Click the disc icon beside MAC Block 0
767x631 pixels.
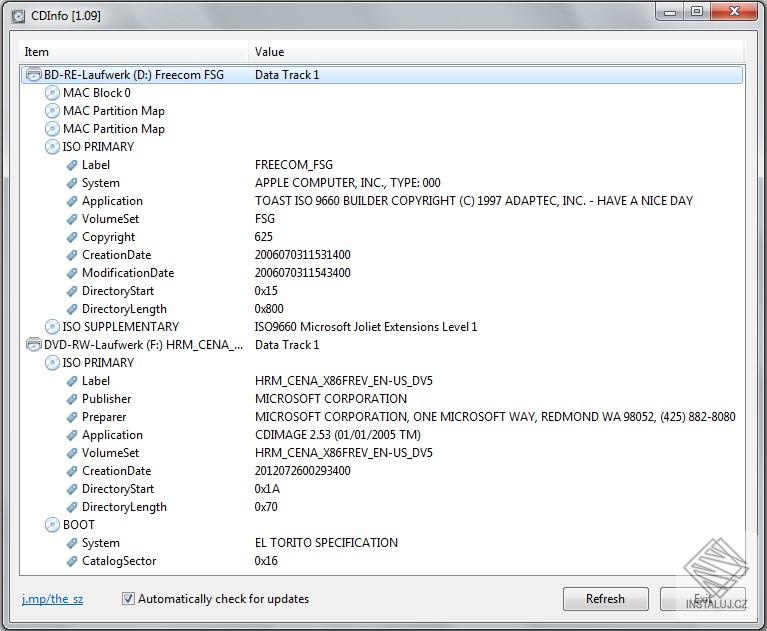(x=52, y=93)
